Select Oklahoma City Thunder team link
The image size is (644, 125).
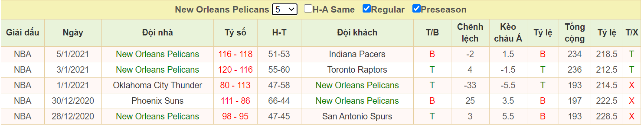coord(157,85)
